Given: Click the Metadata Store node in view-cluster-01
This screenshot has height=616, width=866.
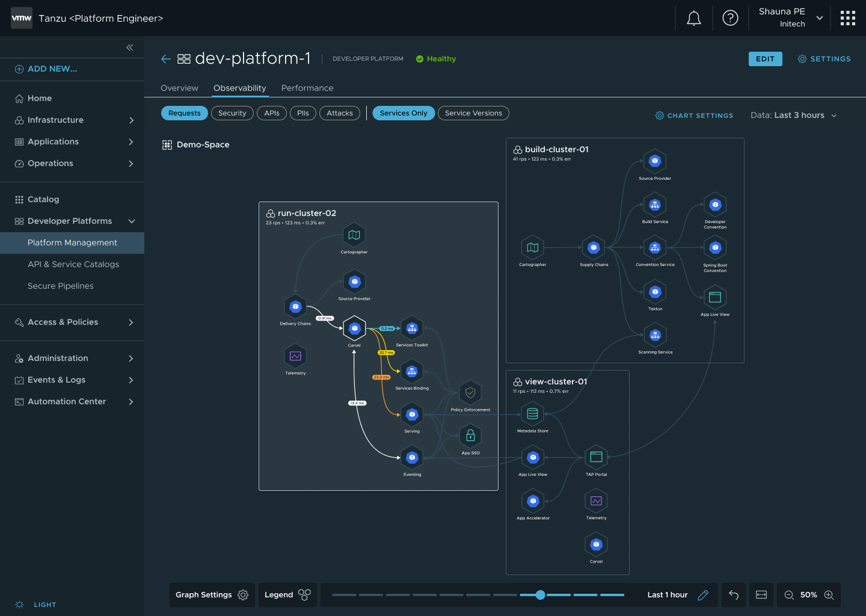Looking at the screenshot, I should pos(532,414).
